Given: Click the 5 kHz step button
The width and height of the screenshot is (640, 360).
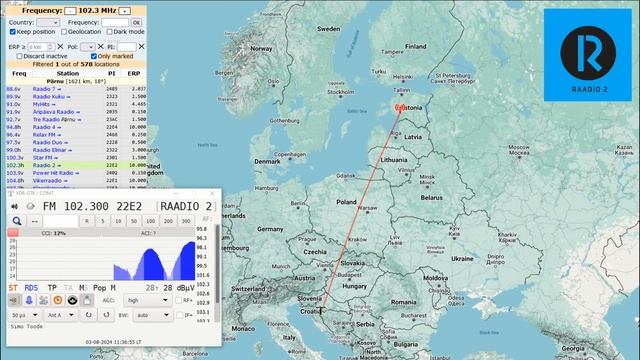Looking at the screenshot, I should [x=103, y=221].
